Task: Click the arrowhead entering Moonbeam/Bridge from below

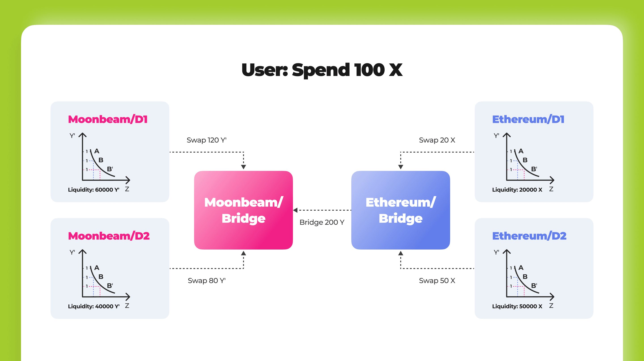Action: pyautogui.click(x=244, y=253)
